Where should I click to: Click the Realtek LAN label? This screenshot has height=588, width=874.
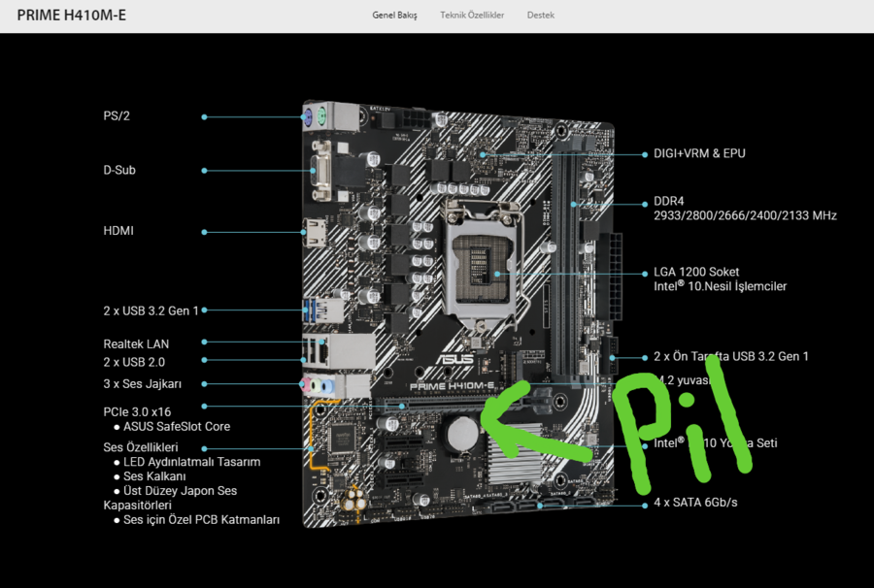136,344
